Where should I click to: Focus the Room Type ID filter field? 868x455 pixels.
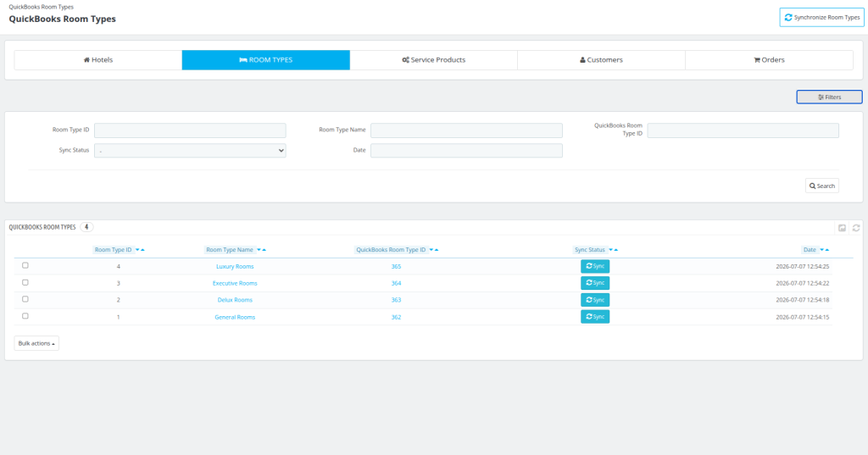[190, 130]
